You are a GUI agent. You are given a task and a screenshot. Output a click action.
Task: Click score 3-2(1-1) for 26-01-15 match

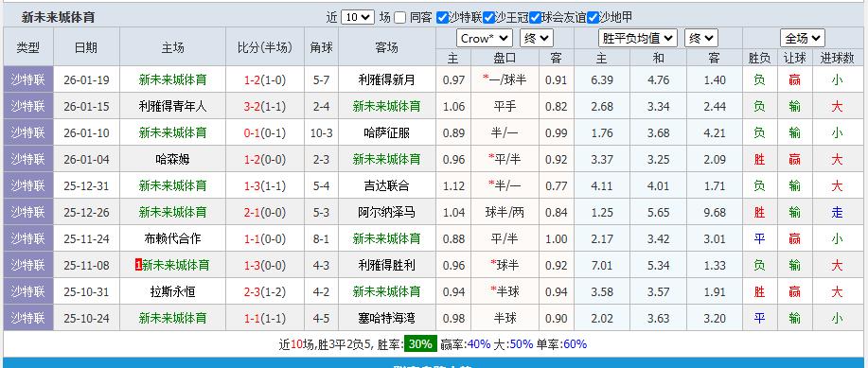tap(265, 106)
